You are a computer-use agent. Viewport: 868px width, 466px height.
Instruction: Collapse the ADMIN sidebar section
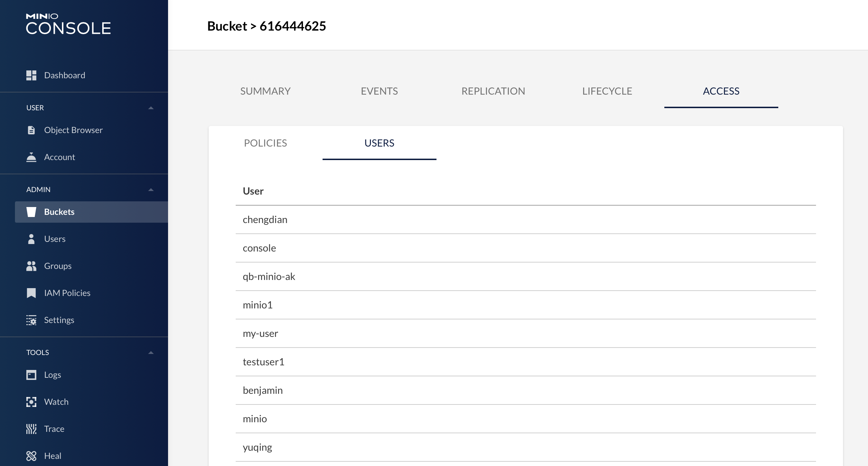tap(151, 190)
